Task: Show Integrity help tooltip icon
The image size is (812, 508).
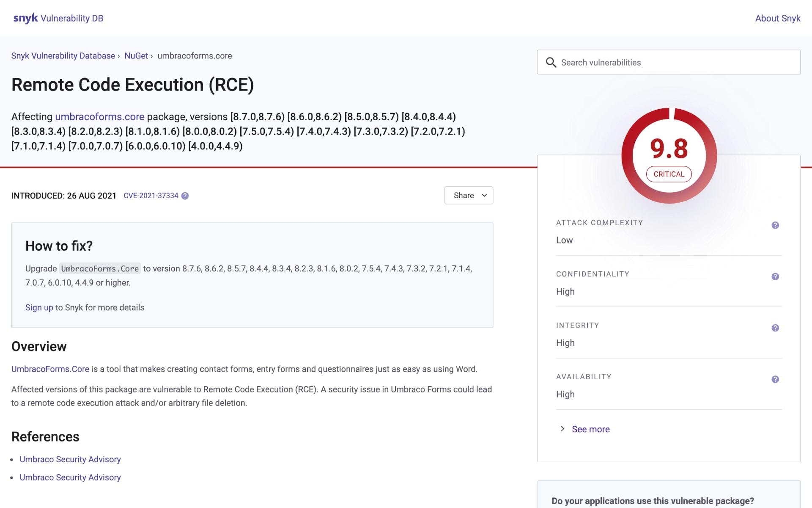Action: (775, 328)
